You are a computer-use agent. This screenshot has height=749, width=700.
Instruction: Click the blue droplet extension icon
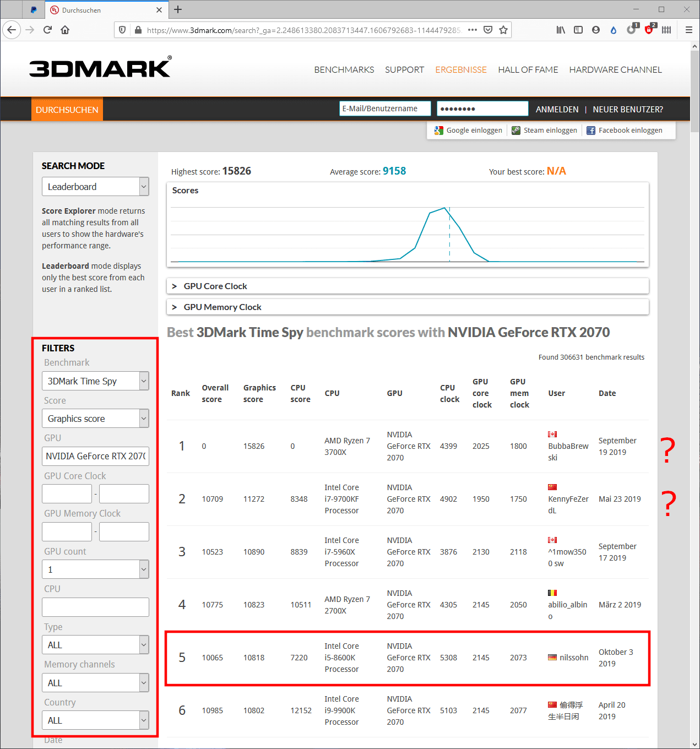coord(614,30)
